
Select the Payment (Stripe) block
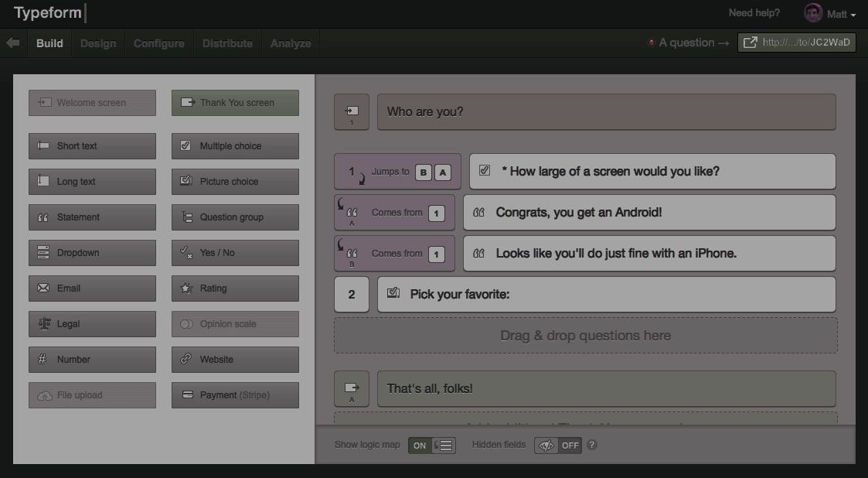[x=234, y=394]
